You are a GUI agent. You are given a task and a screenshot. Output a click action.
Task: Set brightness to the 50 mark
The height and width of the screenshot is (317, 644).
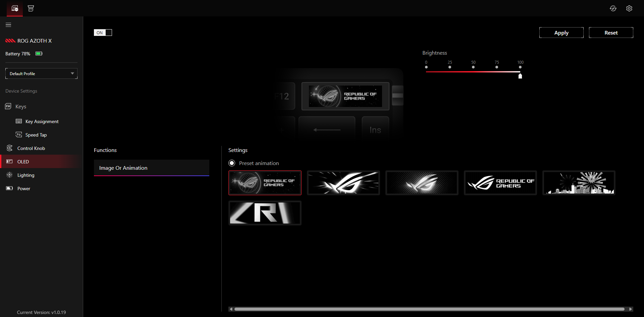(473, 67)
